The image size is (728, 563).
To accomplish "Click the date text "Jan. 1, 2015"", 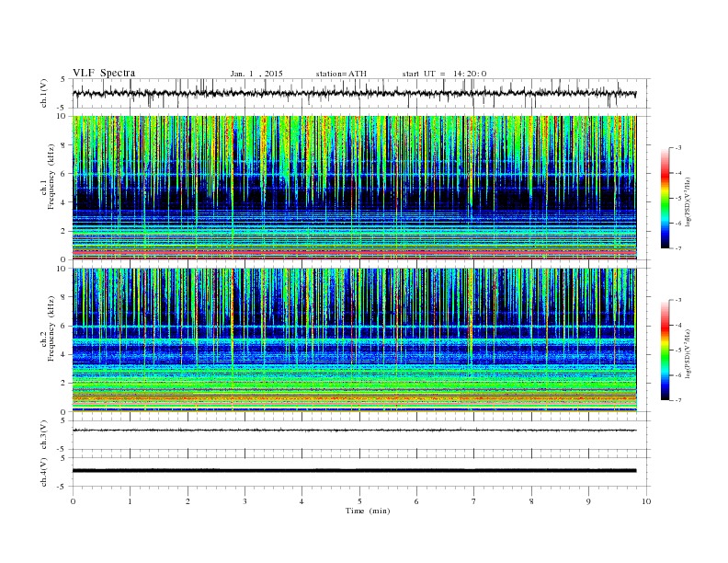I will pyautogui.click(x=256, y=74).
